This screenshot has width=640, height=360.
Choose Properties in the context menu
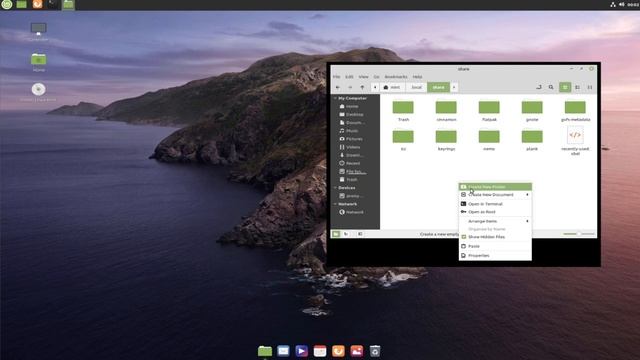pyautogui.click(x=495, y=256)
